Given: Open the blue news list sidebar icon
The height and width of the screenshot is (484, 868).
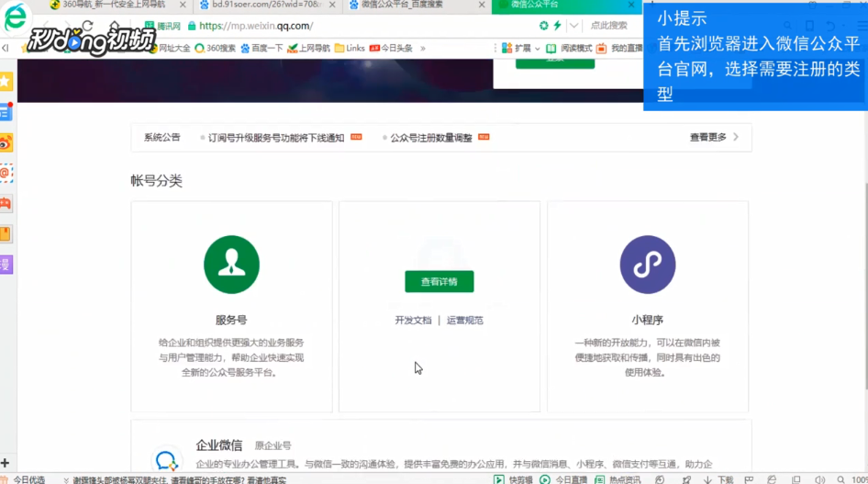Looking at the screenshot, I should click(x=6, y=112).
